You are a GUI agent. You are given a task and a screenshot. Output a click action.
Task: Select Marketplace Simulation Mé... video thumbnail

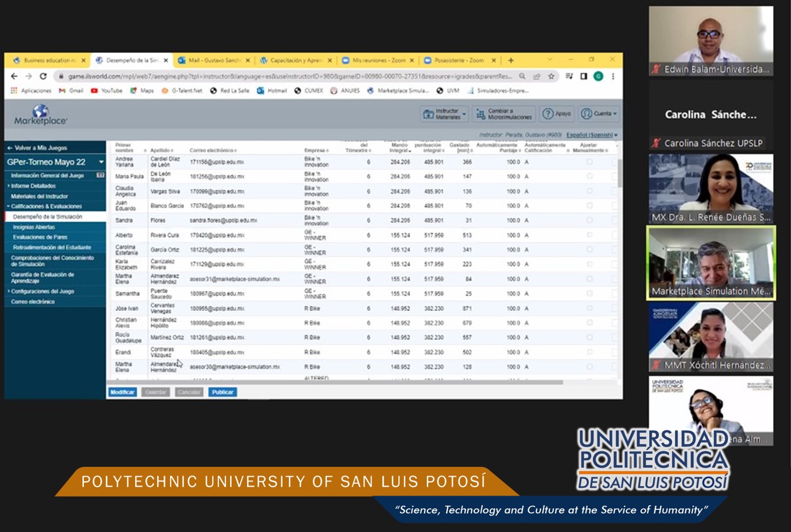click(x=711, y=263)
